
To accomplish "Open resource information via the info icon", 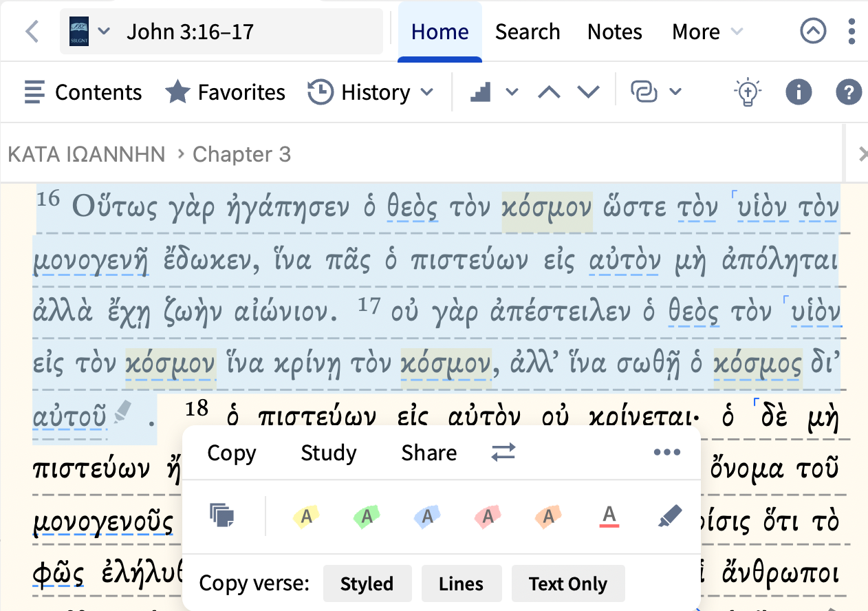I will tap(799, 92).
